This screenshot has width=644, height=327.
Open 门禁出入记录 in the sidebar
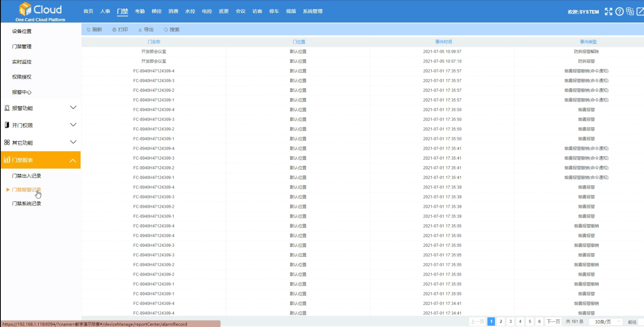point(27,176)
